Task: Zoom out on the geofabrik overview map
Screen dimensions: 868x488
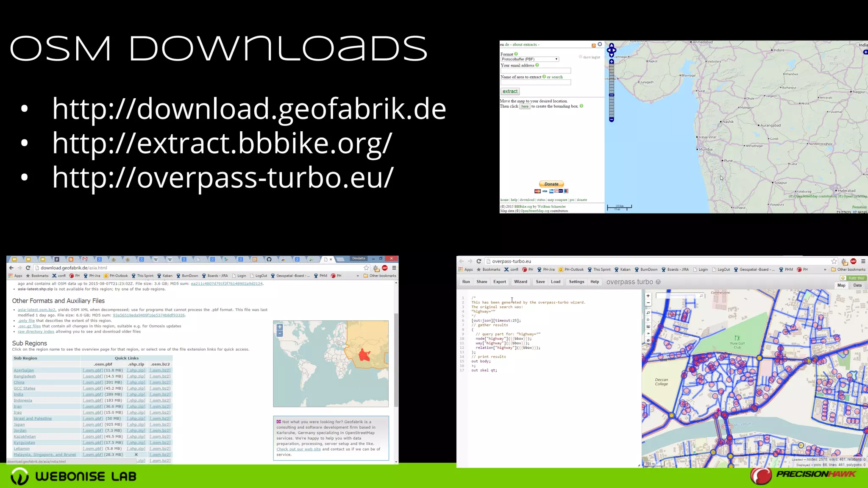Action: tap(280, 334)
